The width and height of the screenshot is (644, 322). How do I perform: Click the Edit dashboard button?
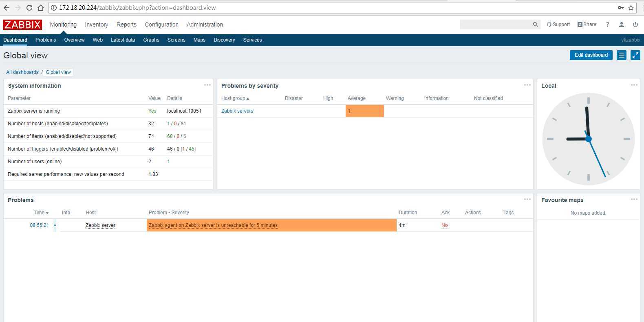click(x=591, y=55)
